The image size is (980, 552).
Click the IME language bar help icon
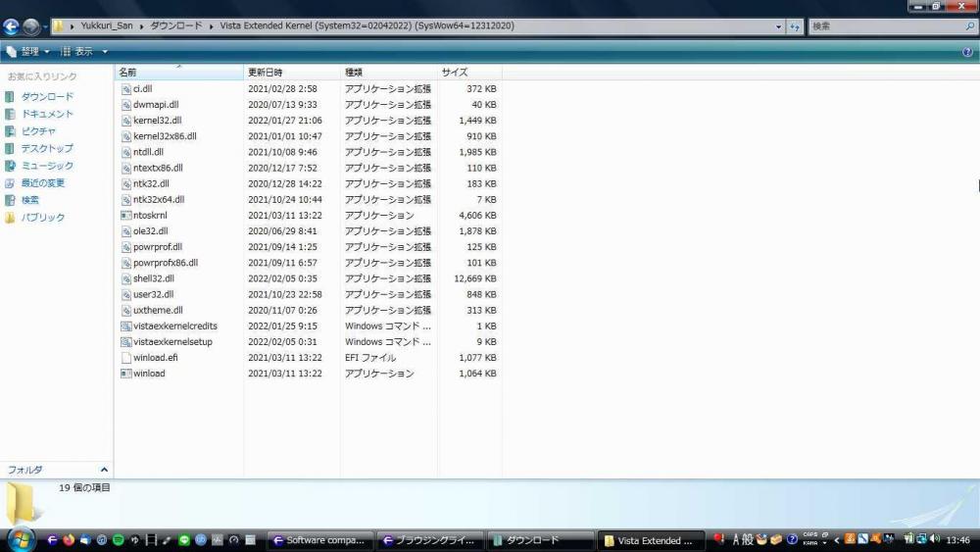[792, 539]
